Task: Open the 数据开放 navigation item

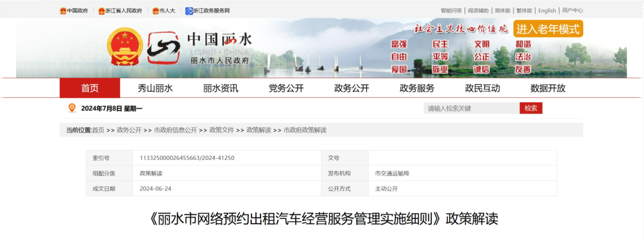Action: [548, 88]
